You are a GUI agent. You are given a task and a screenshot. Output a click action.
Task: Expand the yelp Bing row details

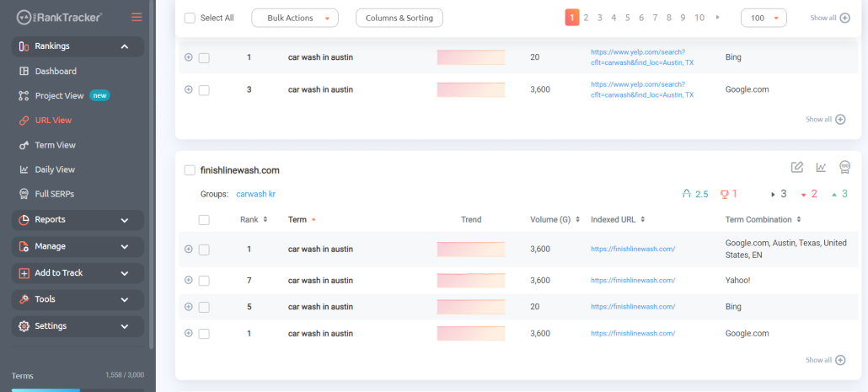click(188, 57)
